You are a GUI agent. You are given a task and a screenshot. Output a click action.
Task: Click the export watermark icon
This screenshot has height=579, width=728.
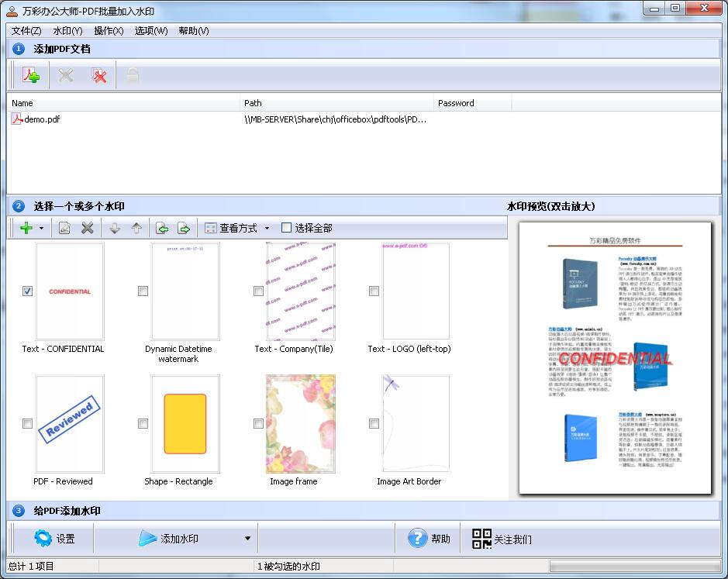[184, 228]
